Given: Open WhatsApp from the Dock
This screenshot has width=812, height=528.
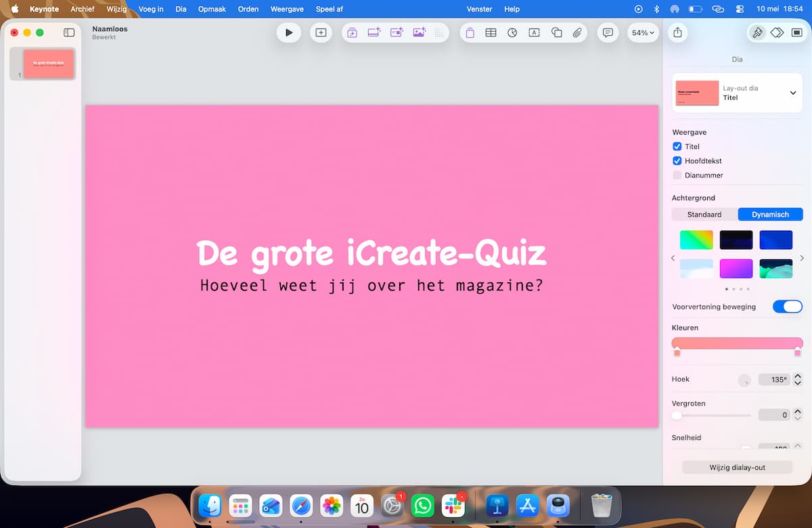Looking at the screenshot, I should coord(423,506).
